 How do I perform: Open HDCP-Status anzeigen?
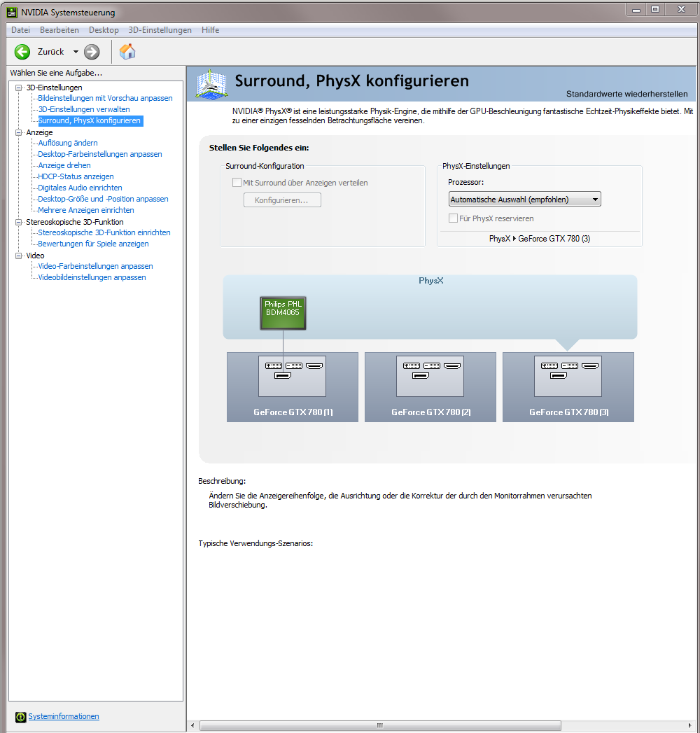[x=76, y=176]
